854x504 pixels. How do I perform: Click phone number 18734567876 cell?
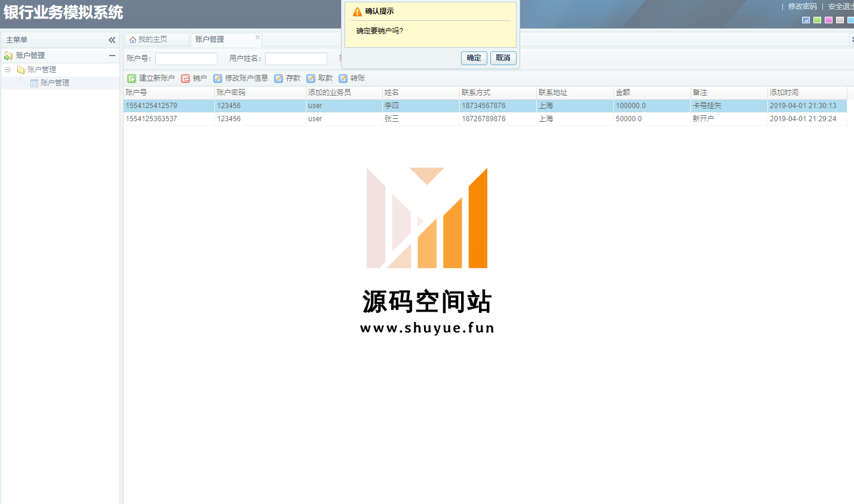pyautogui.click(x=498, y=106)
